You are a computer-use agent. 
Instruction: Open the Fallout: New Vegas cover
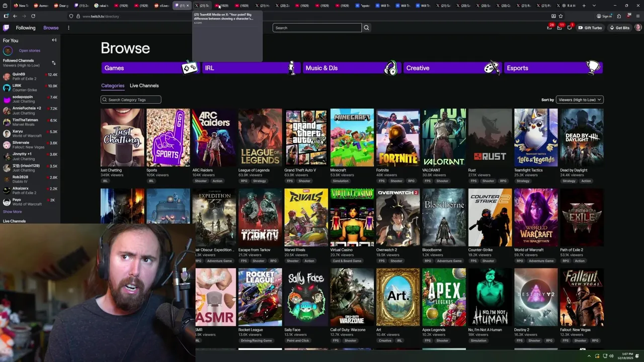582,297
